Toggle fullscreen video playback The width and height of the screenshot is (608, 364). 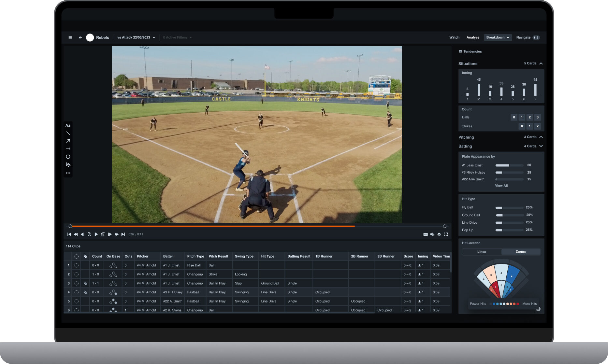pos(446,234)
